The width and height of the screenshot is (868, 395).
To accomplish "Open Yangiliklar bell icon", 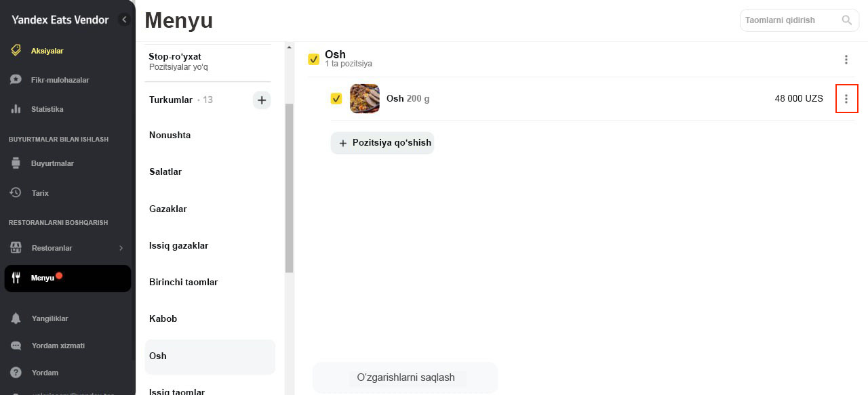I will click(16, 318).
